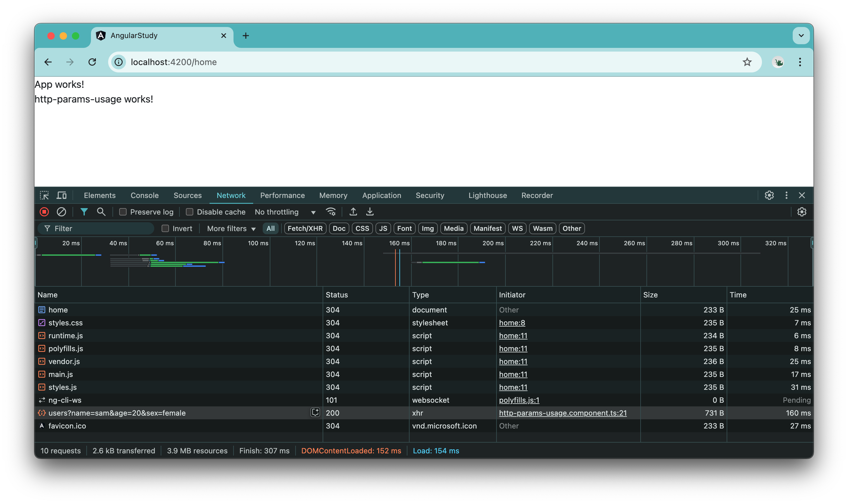Import HAR file upload icon

353,212
